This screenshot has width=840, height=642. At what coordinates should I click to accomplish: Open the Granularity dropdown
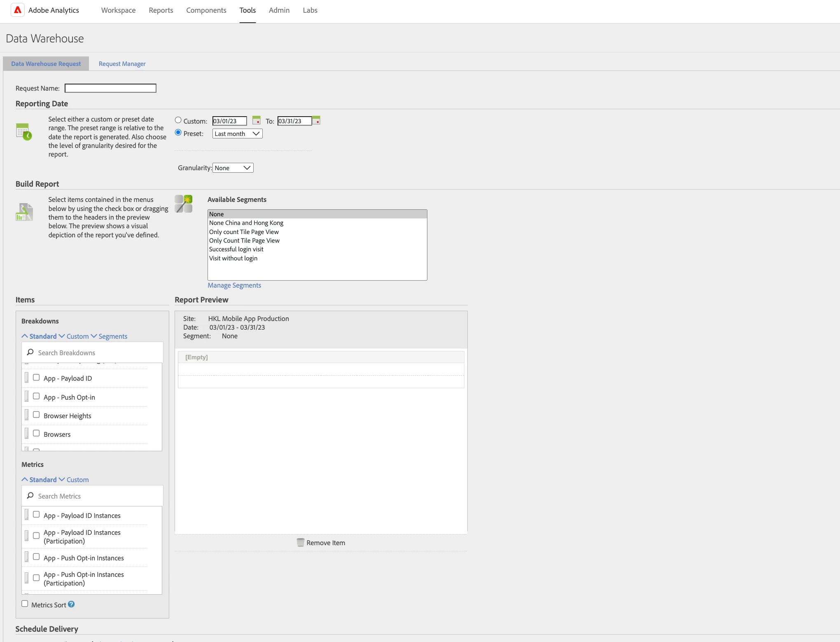tap(233, 168)
